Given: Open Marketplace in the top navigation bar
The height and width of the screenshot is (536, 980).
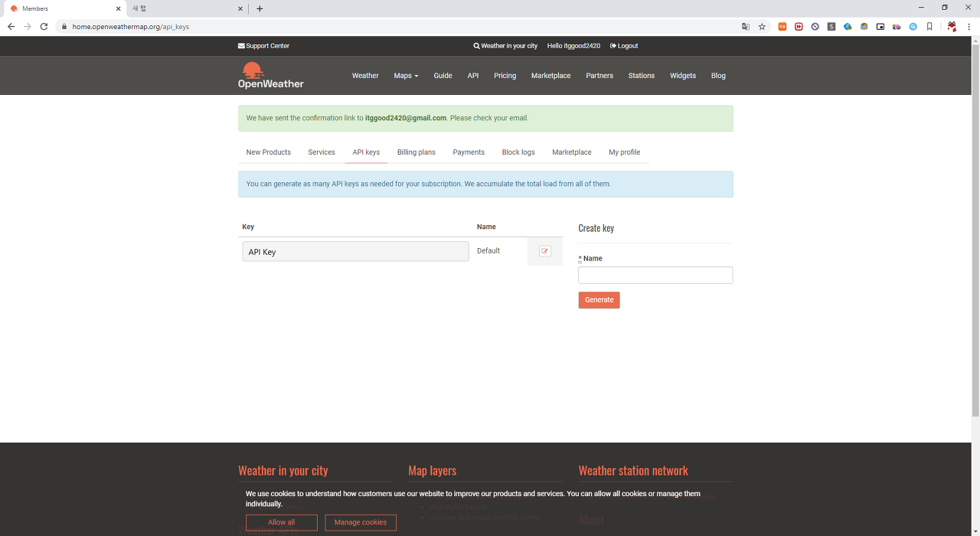Looking at the screenshot, I should pos(551,76).
